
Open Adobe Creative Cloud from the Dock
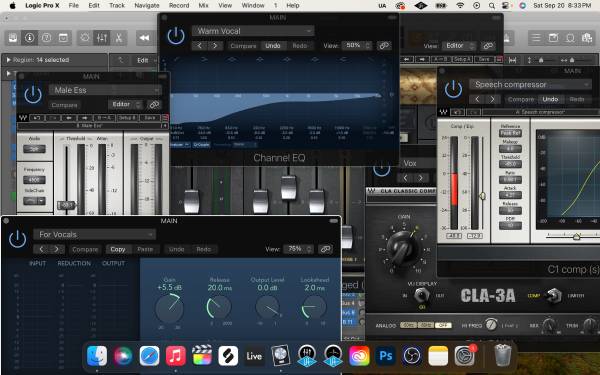pyautogui.click(x=359, y=356)
